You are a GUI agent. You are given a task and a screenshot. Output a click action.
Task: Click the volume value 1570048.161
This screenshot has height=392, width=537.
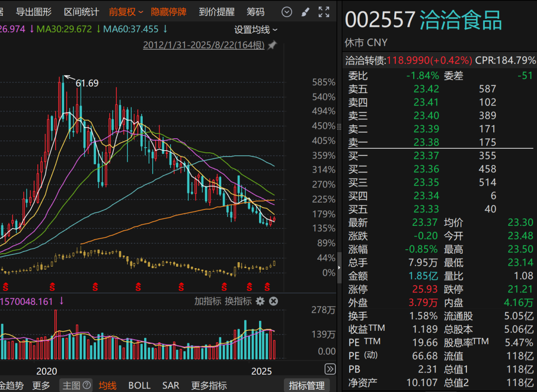pos(27,301)
